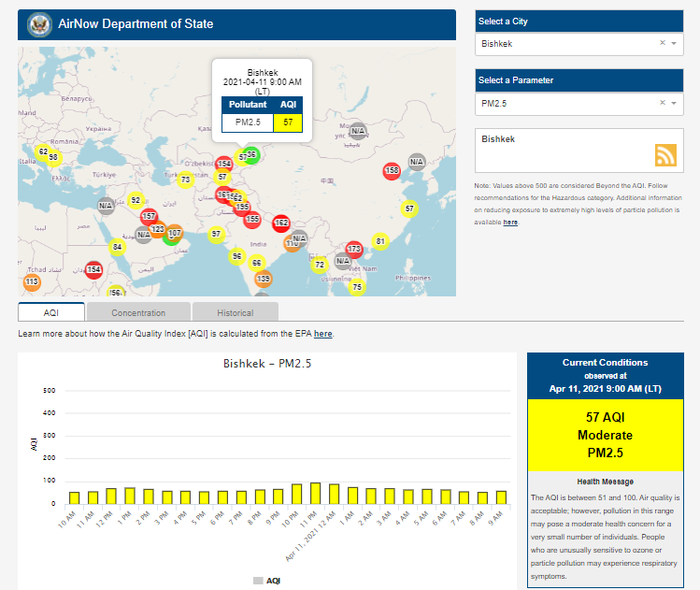The image size is (700, 590).
Task: Select the orange 139 AQI marker near India
Action: click(x=264, y=279)
